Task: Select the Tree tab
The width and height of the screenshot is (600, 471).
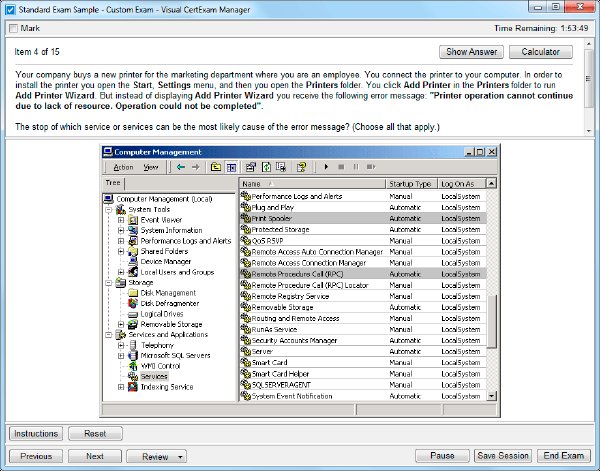Action: point(114,183)
